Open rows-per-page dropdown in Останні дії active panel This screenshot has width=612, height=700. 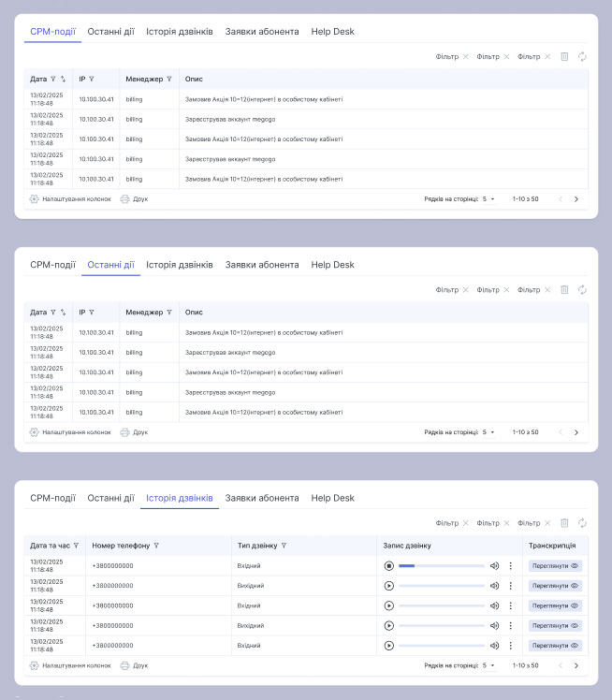point(488,432)
